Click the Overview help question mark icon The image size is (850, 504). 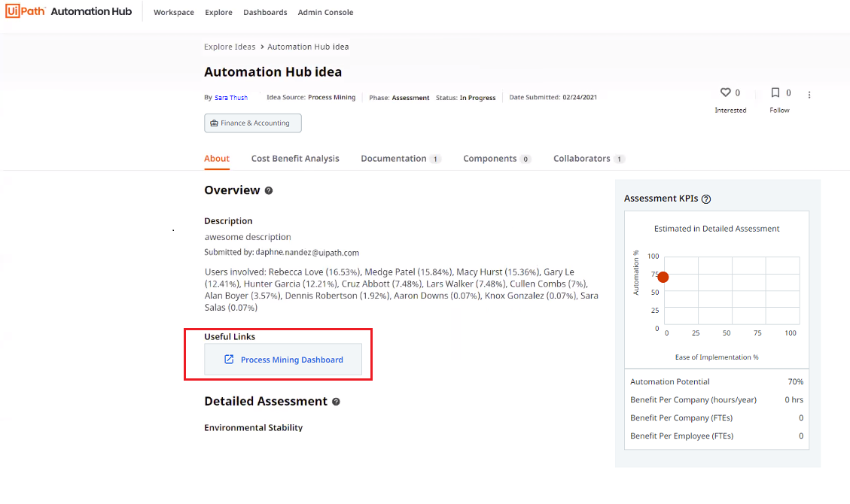[269, 191]
